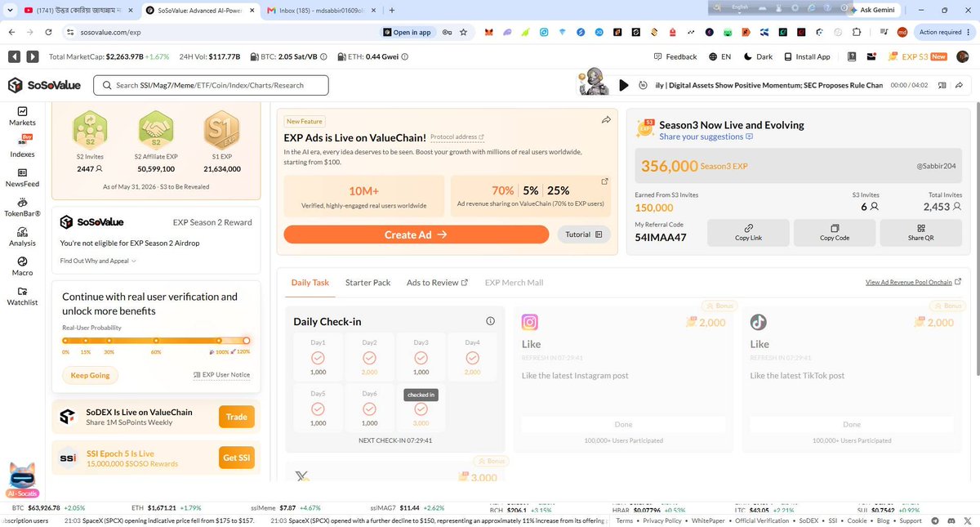Click the S2 Invites badge
Viewport: 980px width, 527px height.
89,131
